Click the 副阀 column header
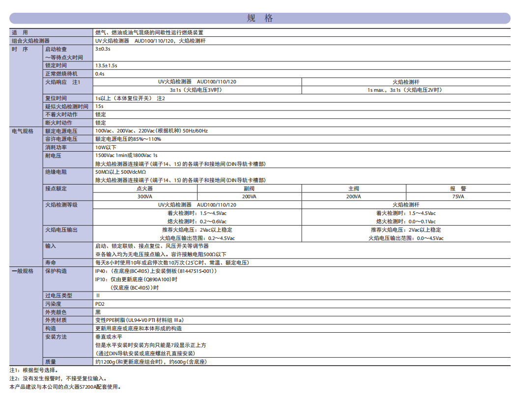This screenshot has height=399, width=532. point(249,188)
